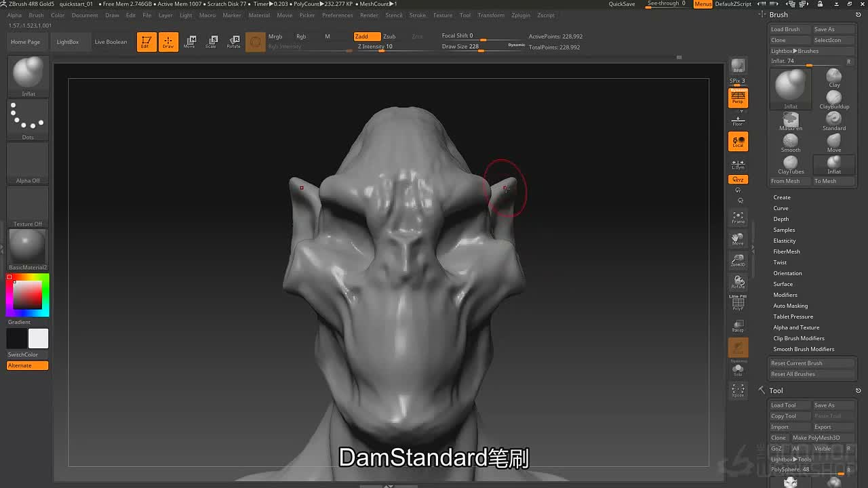This screenshot has width=868, height=488.
Task: Activate the Draw mode button
Action: coord(168,42)
